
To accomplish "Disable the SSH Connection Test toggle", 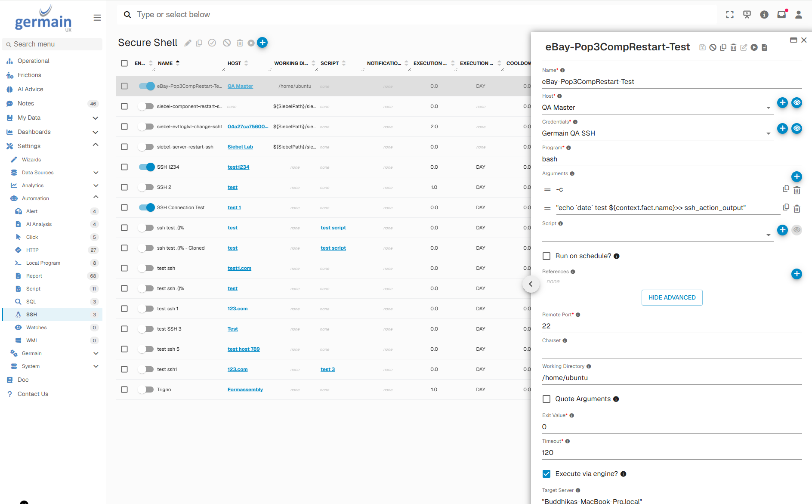I will pos(147,207).
